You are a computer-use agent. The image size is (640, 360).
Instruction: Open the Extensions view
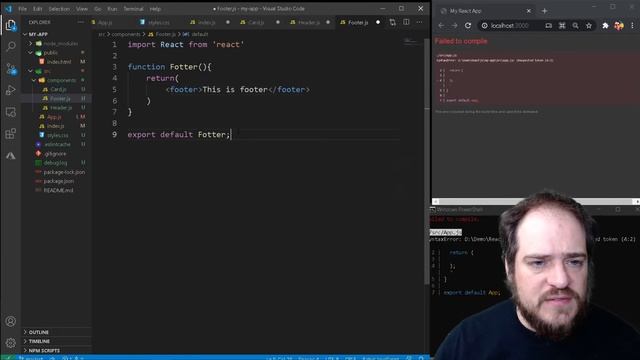11,133
